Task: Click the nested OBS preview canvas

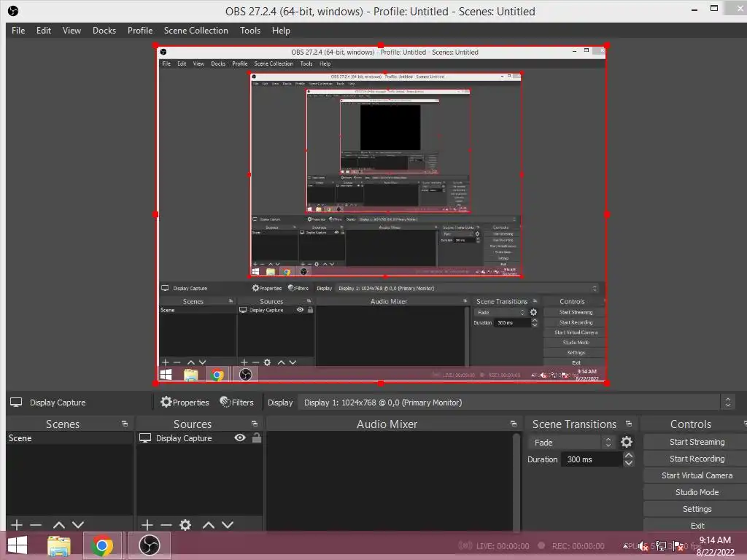Action: click(x=381, y=215)
